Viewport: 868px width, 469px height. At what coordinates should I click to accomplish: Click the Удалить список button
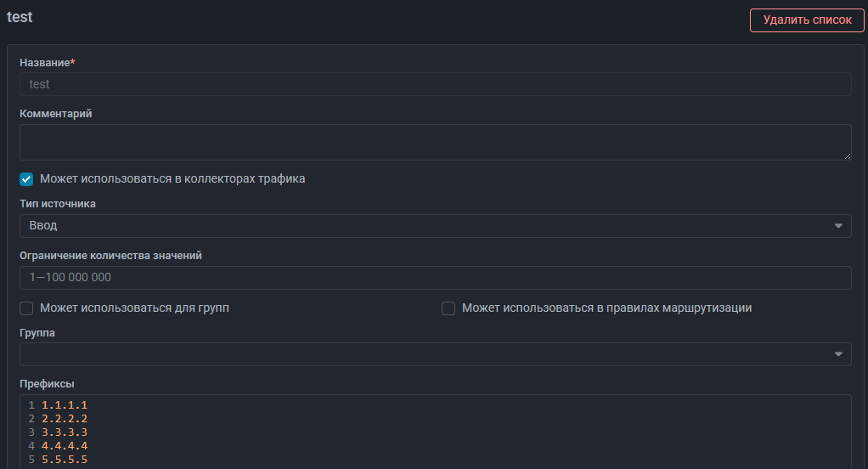807,20
